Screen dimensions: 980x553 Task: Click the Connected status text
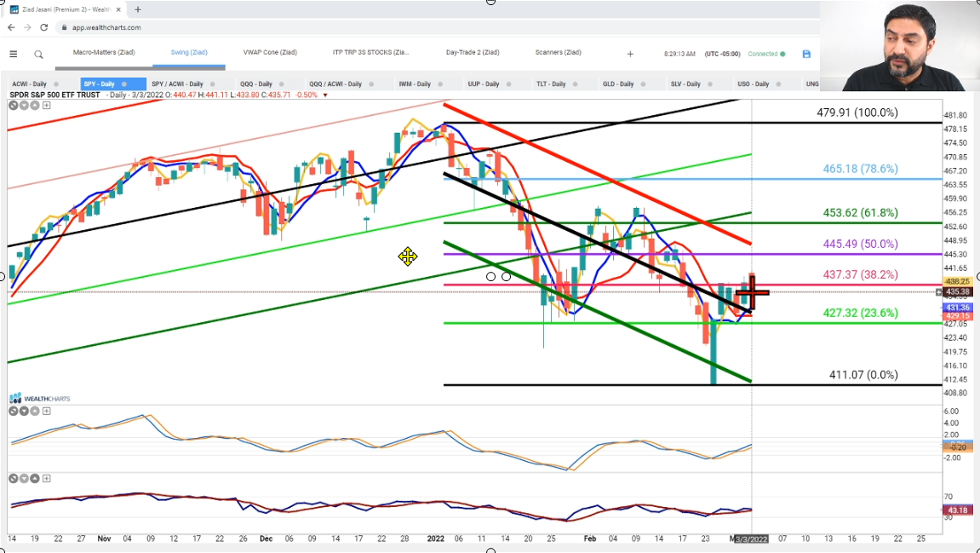pos(763,54)
